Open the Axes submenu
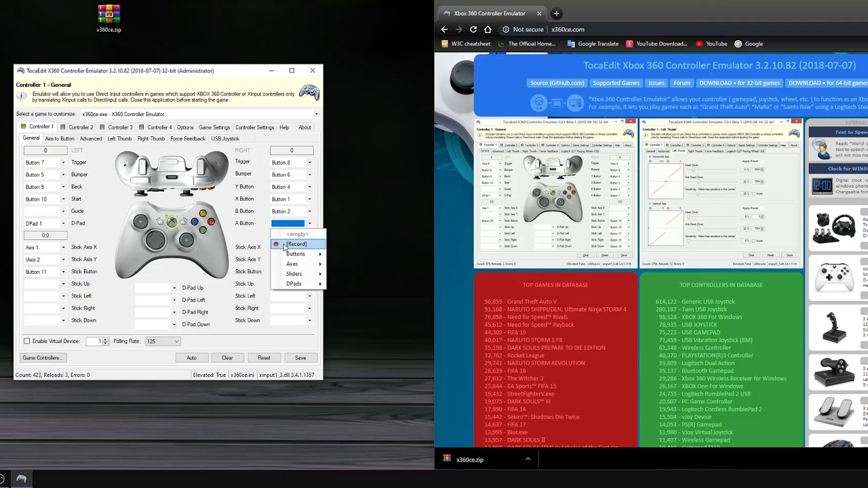 click(x=298, y=264)
